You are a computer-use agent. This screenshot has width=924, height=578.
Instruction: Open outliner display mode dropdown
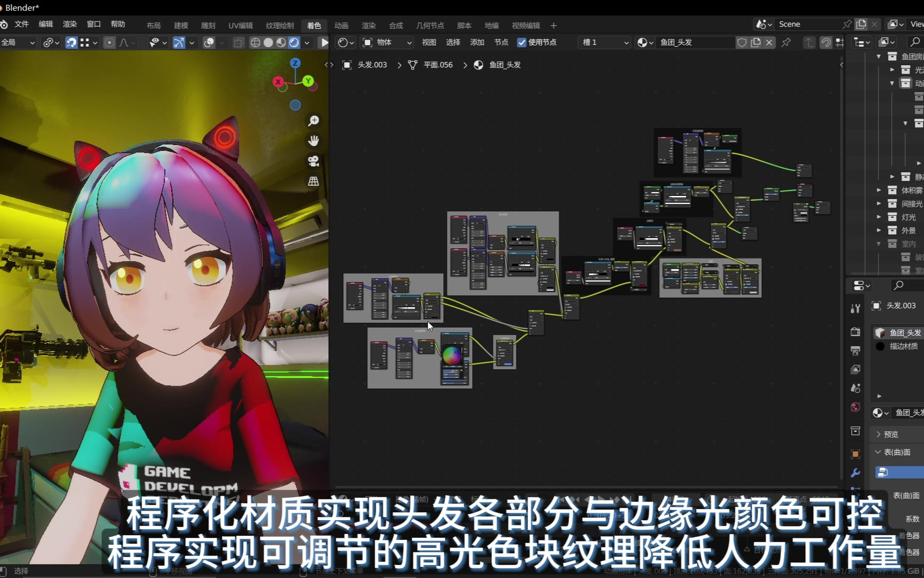tap(863, 42)
